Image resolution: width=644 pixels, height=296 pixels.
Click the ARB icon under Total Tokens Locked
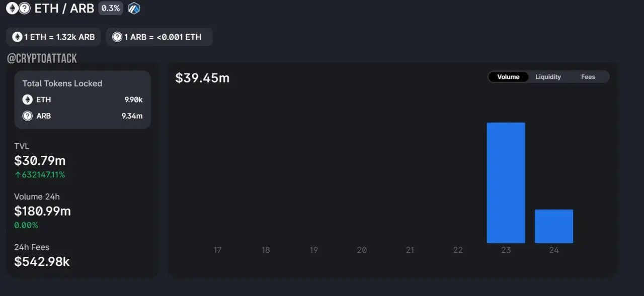click(x=28, y=116)
